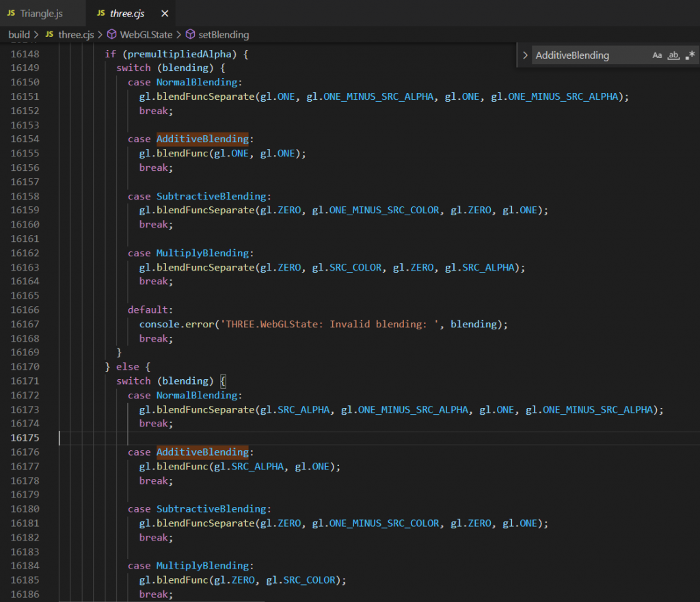
Task: Click premultipliedAlpha in the if statement
Action: 180,54
